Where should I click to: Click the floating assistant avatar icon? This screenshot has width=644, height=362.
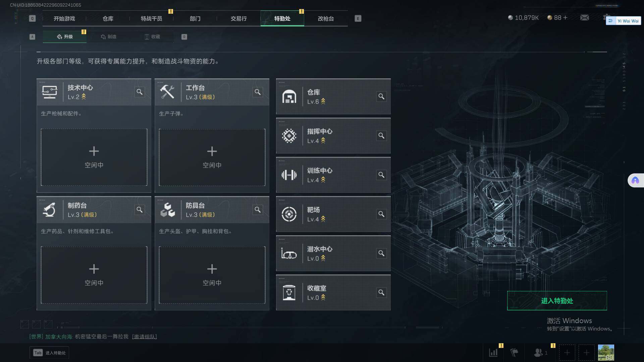635,180
